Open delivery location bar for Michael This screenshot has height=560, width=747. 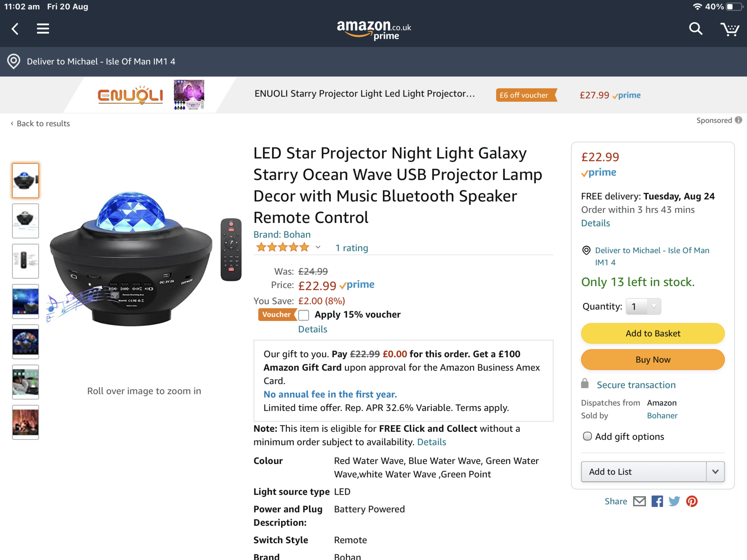pos(373,62)
